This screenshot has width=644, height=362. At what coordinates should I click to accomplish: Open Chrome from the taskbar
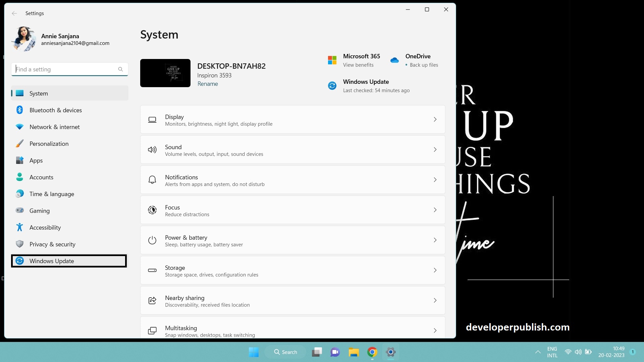(x=372, y=352)
